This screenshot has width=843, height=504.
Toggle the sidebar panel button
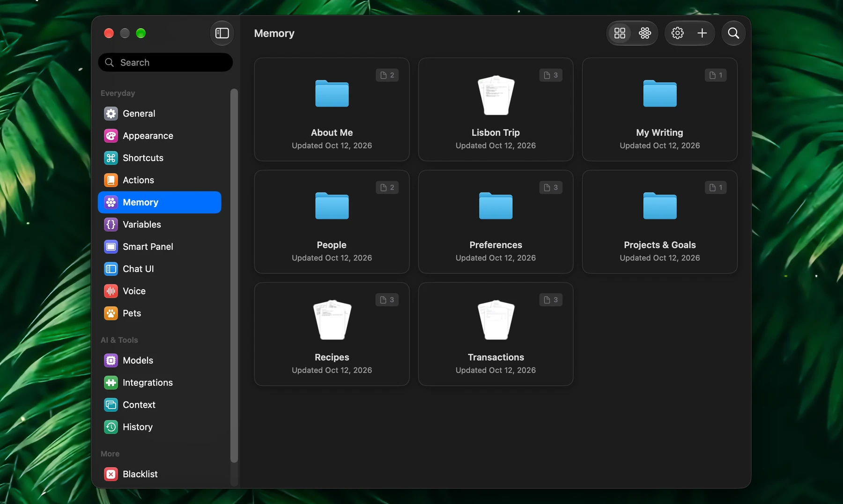tap(222, 33)
